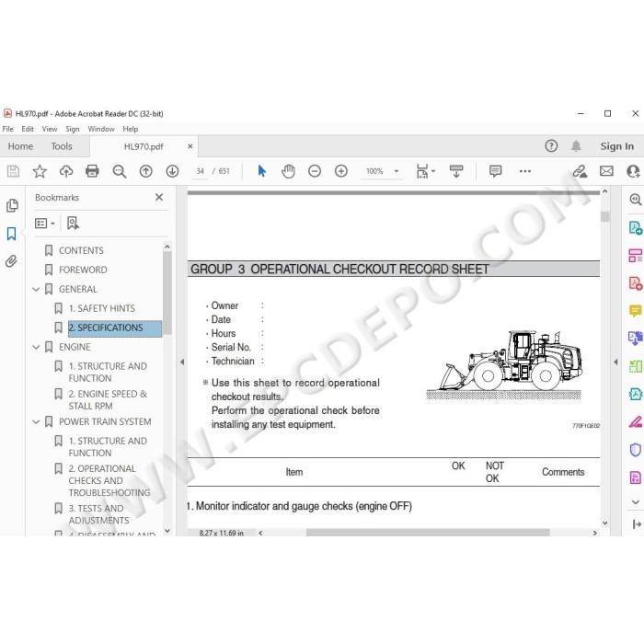Open notifications bell icon
Screen dimensions: 644x644
tap(576, 145)
